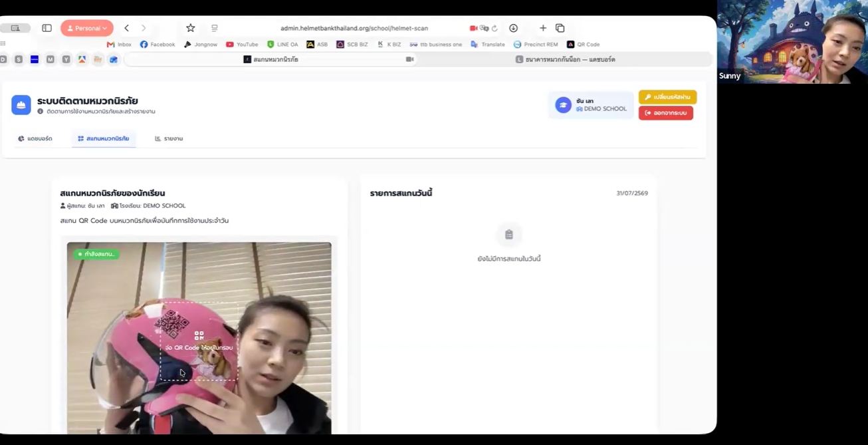Viewport: 868px width, 445px height.
Task: Go forward with the right chevron
Action: (x=144, y=28)
